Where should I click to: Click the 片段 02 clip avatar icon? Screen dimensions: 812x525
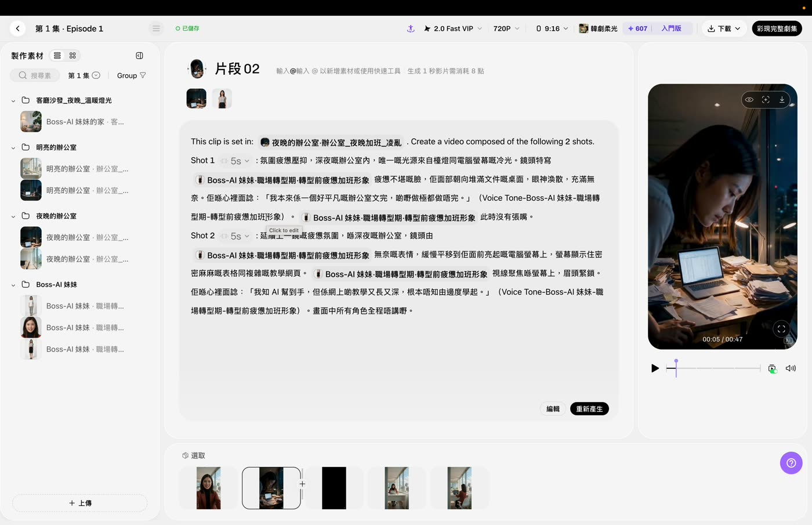(x=197, y=68)
